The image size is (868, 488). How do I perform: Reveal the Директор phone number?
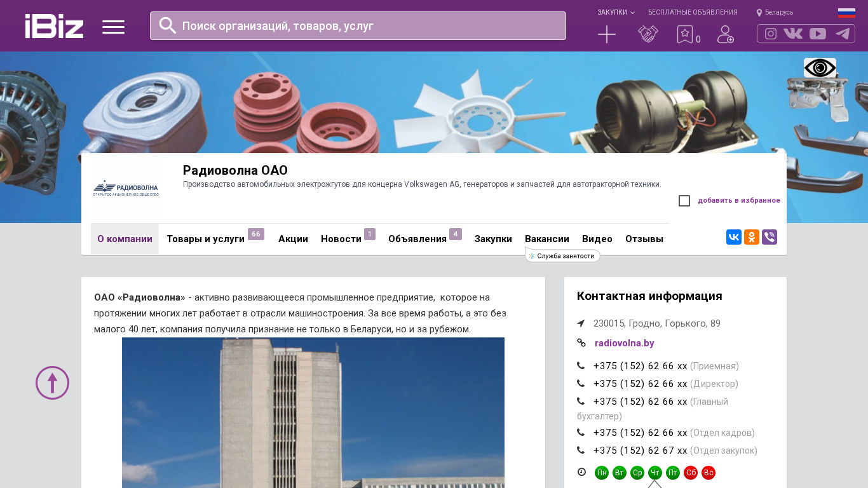641,384
